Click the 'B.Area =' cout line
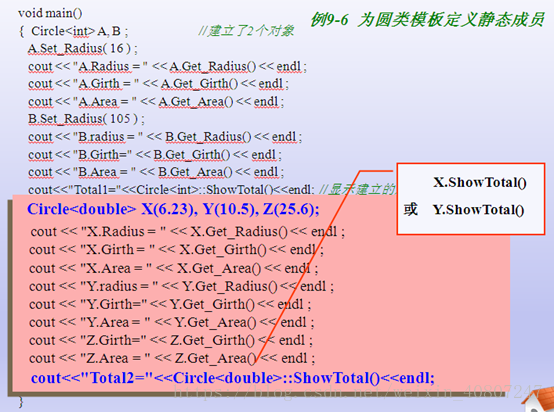This screenshot has height=412, width=554. (156, 172)
